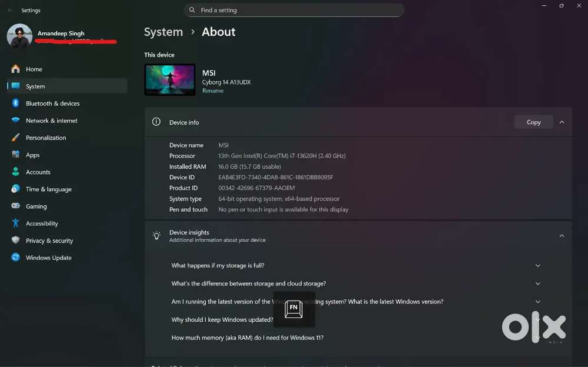
Task: Go to System in the breadcrumb
Action: [163, 32]
